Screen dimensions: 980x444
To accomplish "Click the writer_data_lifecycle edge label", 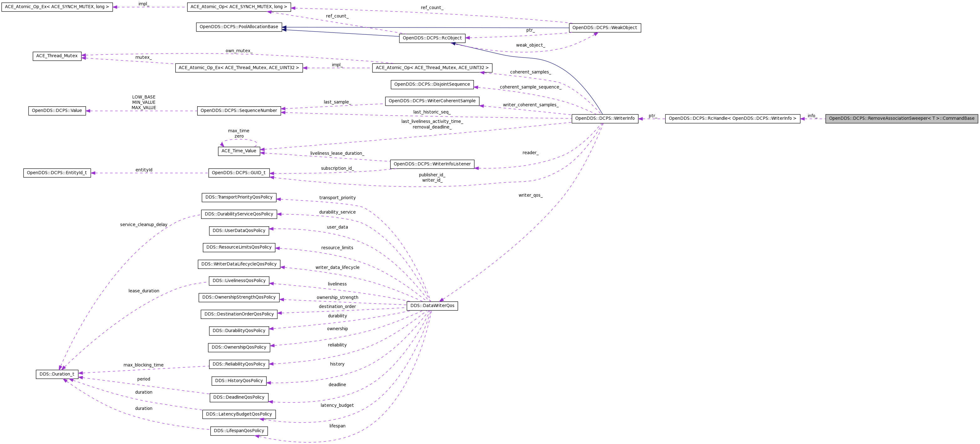I will tap(337, 268).
